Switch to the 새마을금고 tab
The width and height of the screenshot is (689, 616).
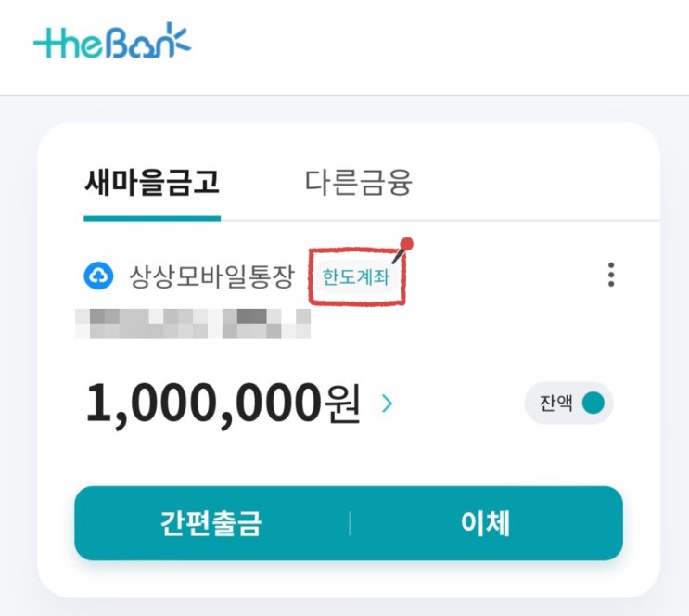(x=151, y=182)
